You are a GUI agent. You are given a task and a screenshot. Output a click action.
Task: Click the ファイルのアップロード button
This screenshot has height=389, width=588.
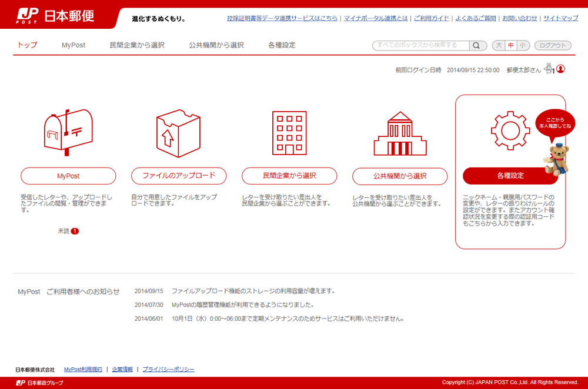click(179, 176)
